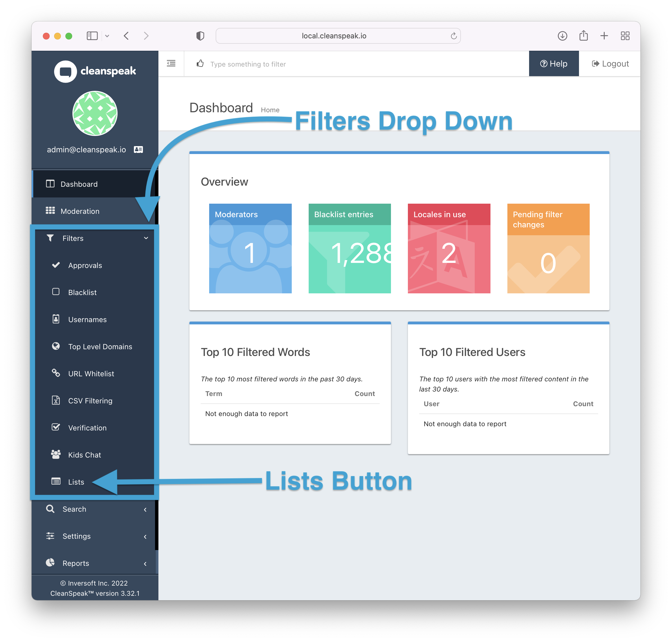Click the cleanspeak logo

(95, 71)
